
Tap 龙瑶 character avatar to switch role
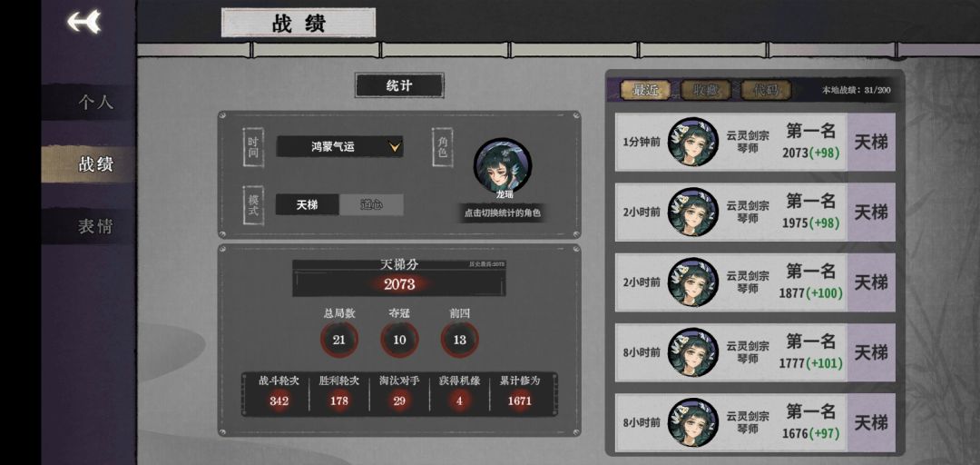pyautogui.click(x=503, y=167)
